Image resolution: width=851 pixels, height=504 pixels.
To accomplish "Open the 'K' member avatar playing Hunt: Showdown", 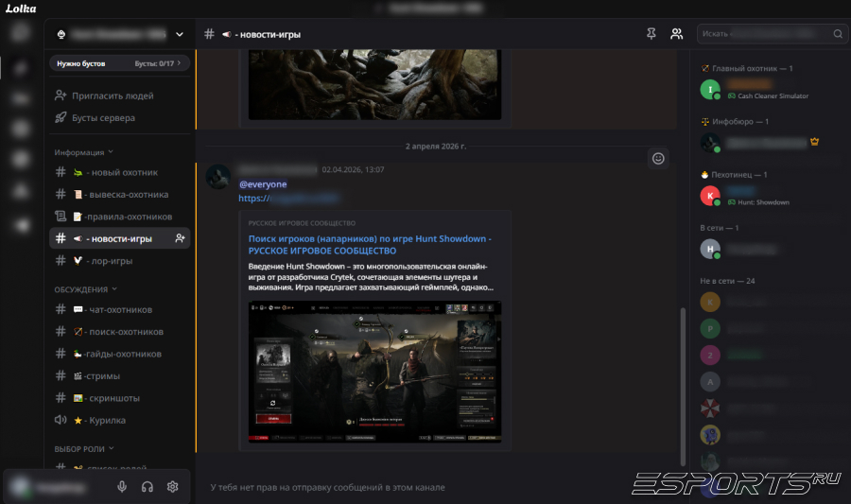I will point(710,196).
